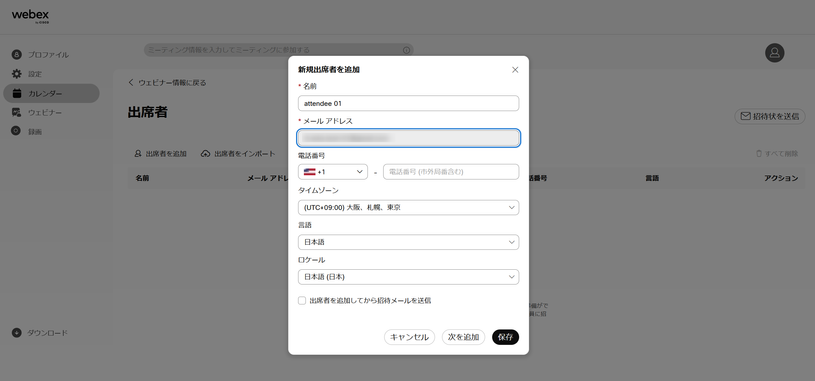Click the cloud icon next to 出席者をインポート

205,154
